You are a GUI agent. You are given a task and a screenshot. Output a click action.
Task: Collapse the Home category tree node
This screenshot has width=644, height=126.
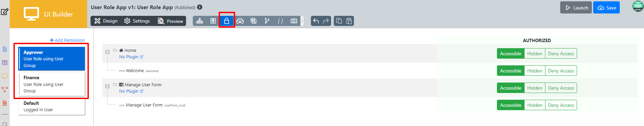point(107,52)
